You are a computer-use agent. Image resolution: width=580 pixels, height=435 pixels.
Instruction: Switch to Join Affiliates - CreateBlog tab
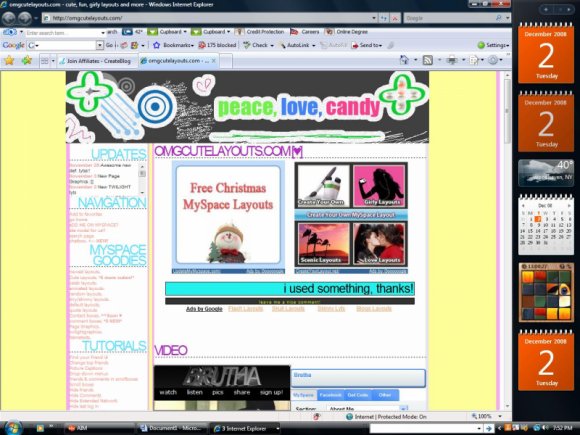click(x=97, y=61)
